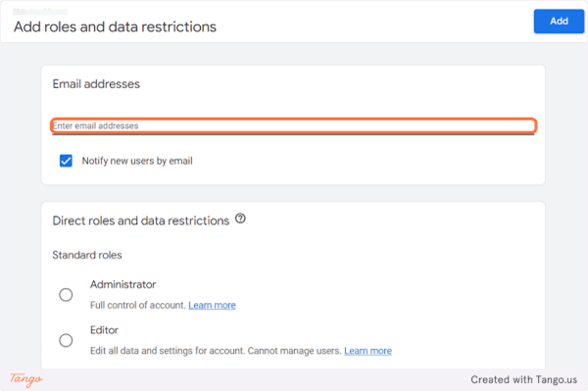The image size is (588, 391).
Task: Select the Administrator role radio button
Action: coord(66,295)
